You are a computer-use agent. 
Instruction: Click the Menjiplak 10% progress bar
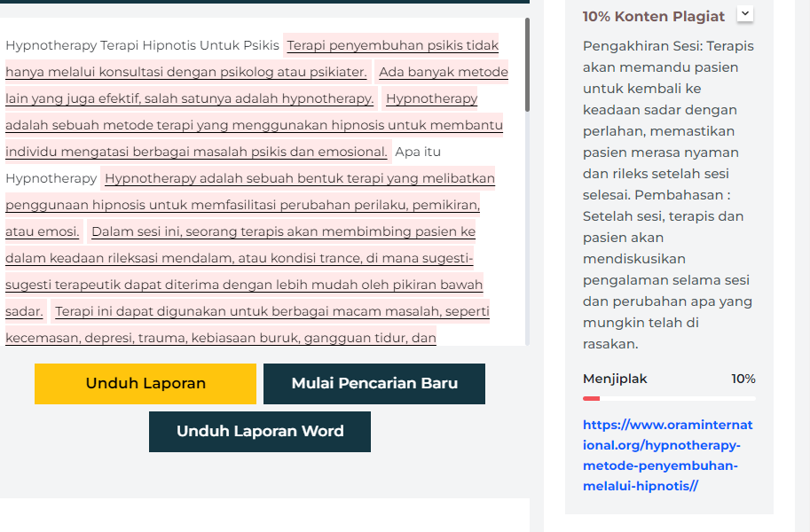tap(669, 399)
